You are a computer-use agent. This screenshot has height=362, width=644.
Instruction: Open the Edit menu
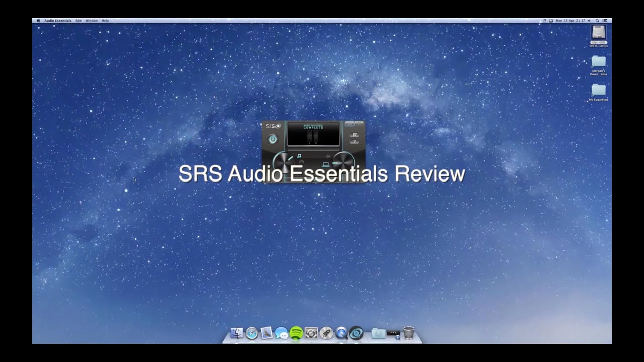pyautogui.click(x=78, y=21)
